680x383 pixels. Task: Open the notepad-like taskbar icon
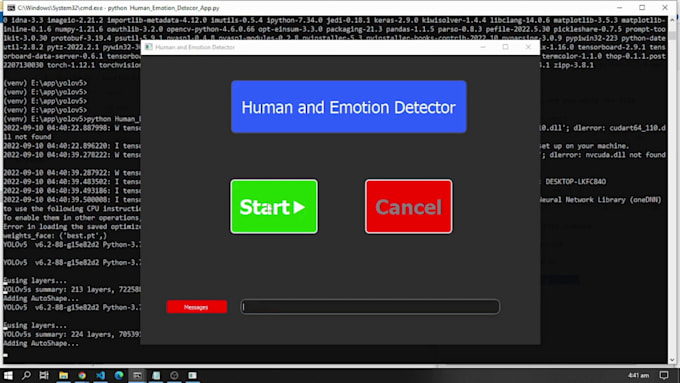pyautogui.click(x=156, y=375)
